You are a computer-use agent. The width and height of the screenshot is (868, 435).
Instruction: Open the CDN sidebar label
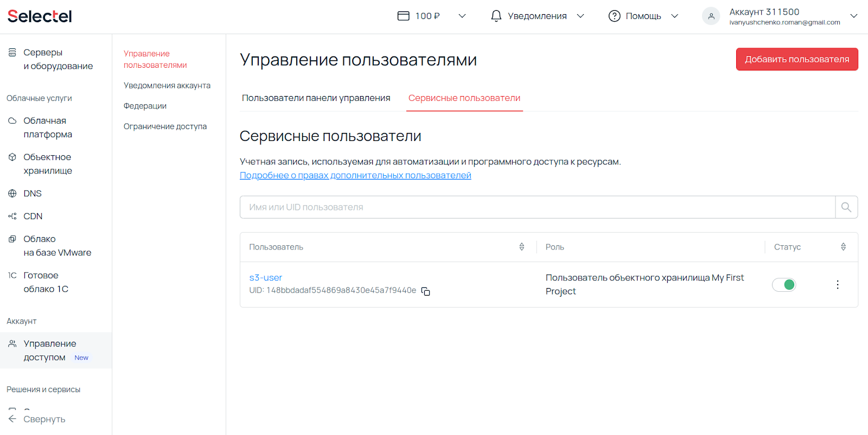(33, 216)
